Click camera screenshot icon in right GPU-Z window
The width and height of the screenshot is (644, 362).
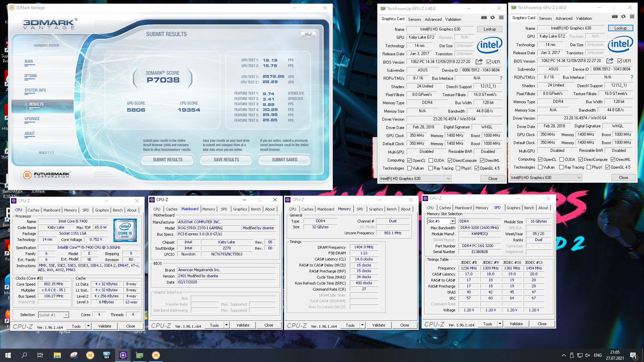click(x=614, y=17)
